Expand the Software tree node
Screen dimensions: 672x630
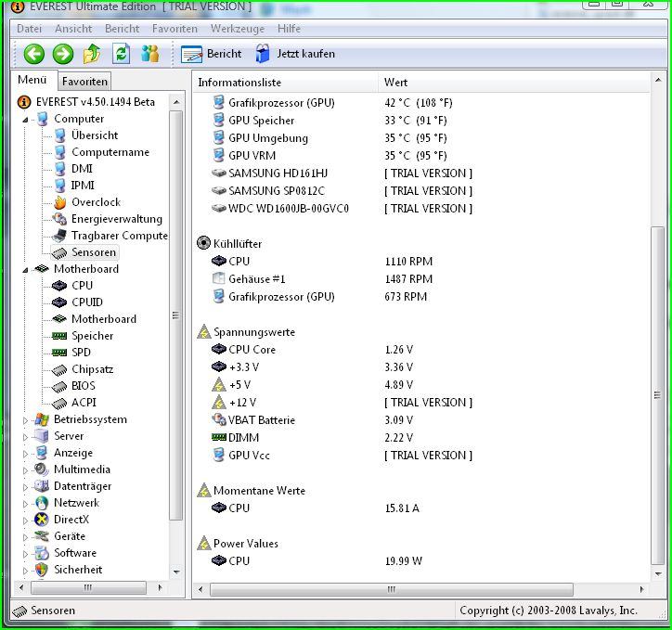tap(25, 554)
